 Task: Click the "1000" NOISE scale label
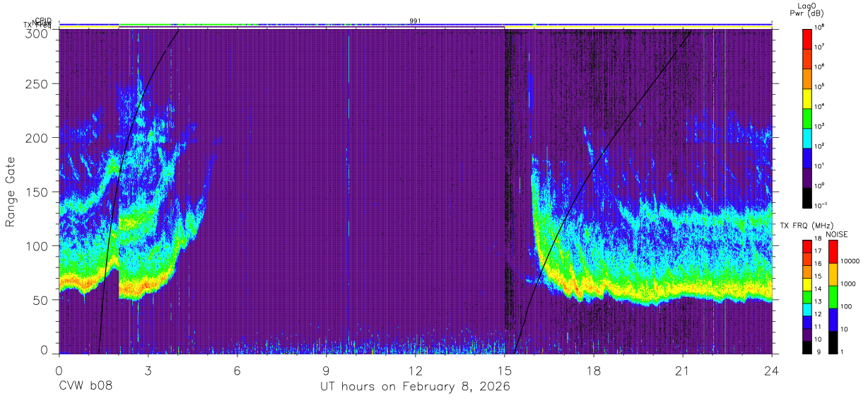tap(850, 284)
